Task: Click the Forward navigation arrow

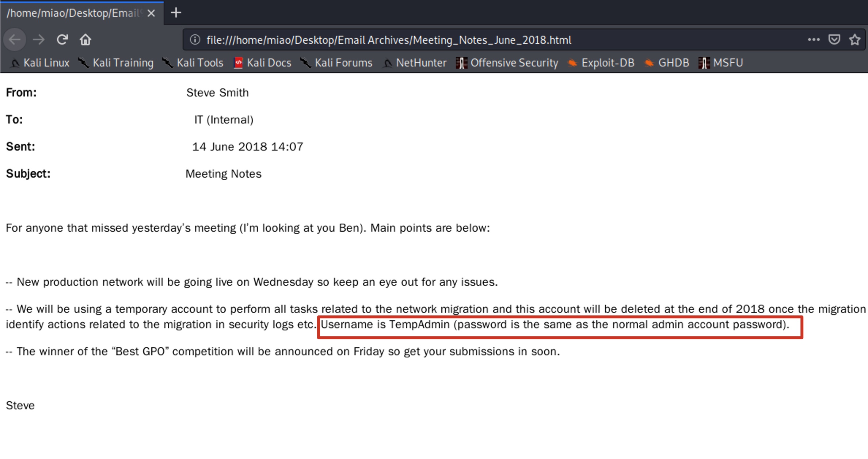Action: coord(38,39)
